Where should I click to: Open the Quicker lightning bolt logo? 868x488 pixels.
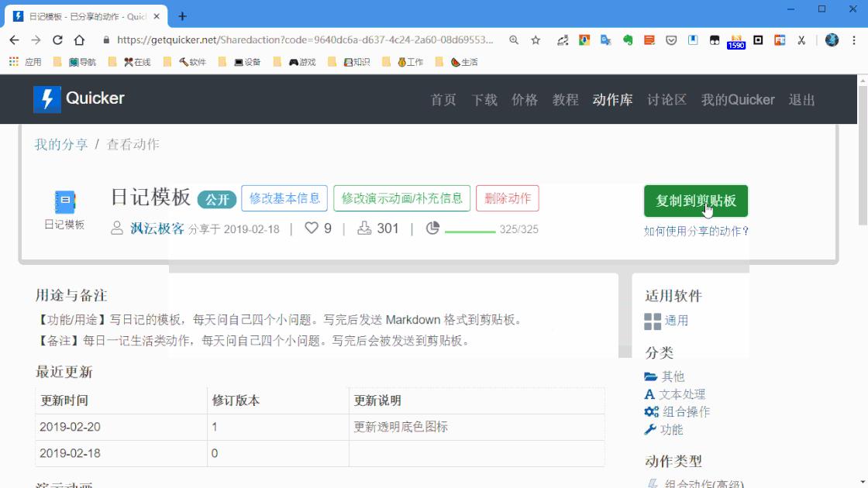click(47, 99)
